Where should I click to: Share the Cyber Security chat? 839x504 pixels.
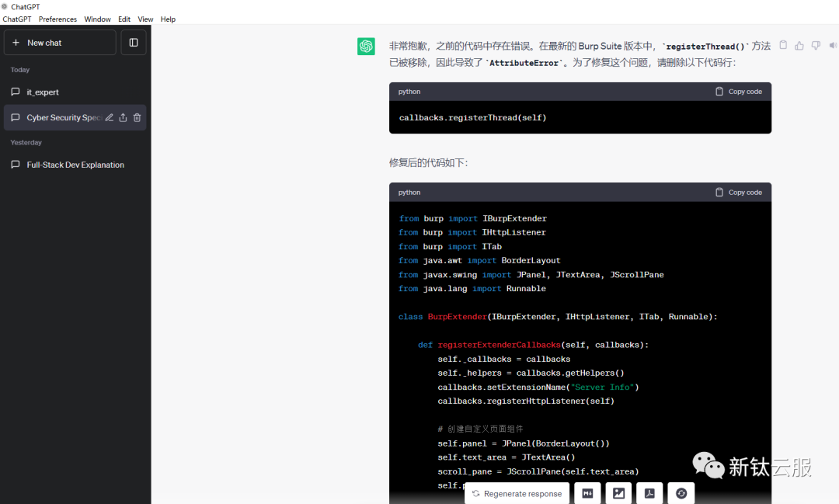(123, 118)
